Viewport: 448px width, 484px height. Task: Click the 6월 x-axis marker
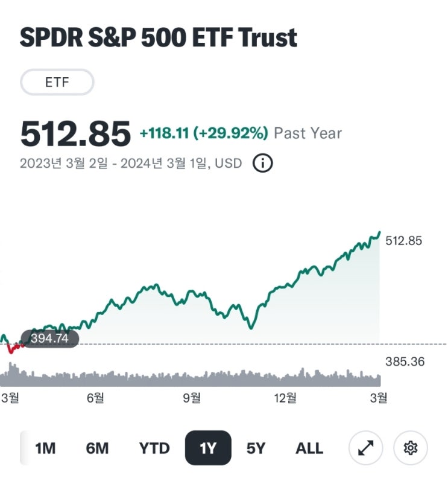(x=96, y=397)
